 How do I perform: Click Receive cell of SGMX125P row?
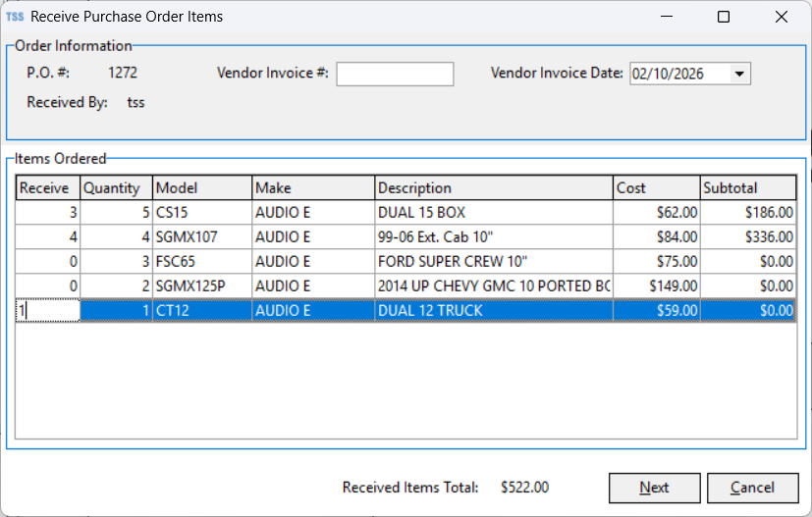(47, 285)
